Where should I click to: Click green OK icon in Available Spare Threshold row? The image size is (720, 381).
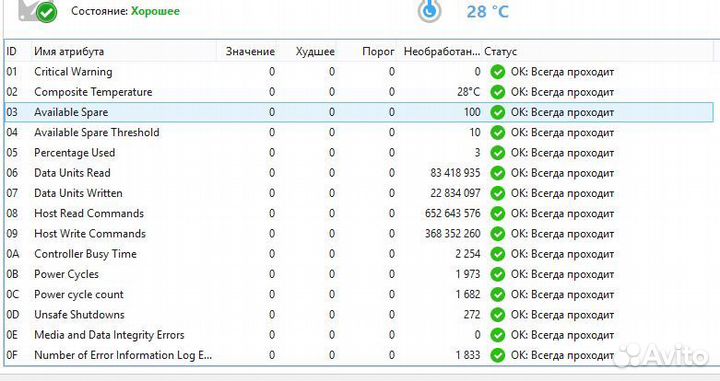tap(497, 133)
